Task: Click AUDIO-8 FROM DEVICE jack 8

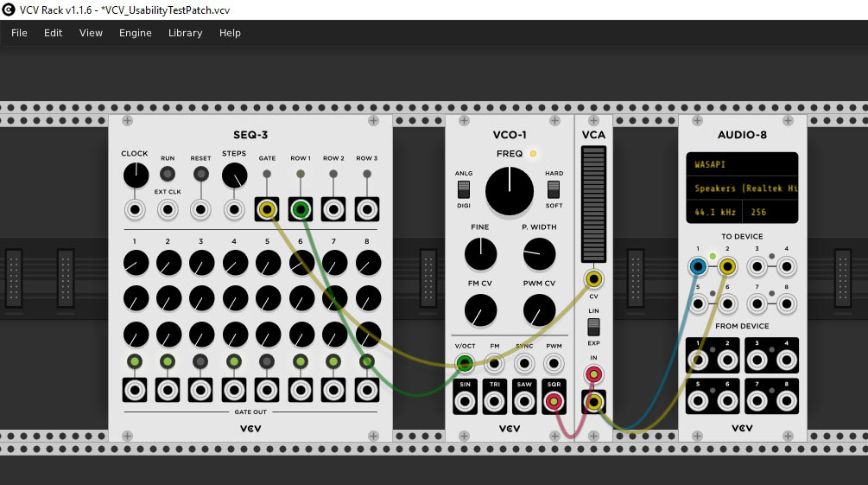Action: (786, 400)
